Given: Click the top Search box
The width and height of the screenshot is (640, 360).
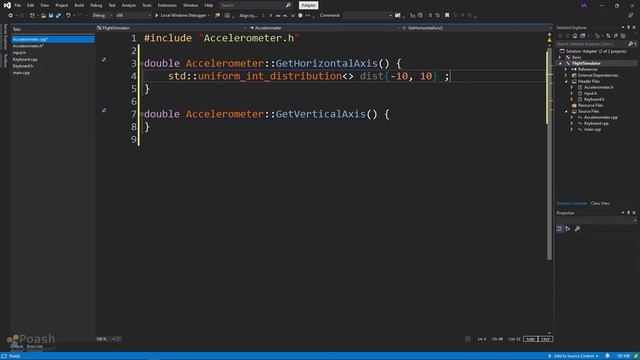Looking at the screenshot, I should [x=256, y=5].
